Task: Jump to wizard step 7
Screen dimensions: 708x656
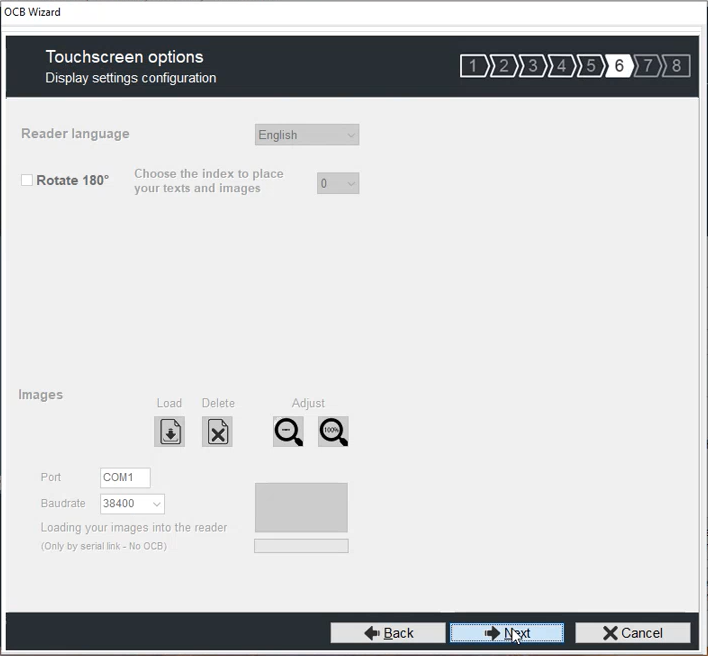Action: [648, 67]
